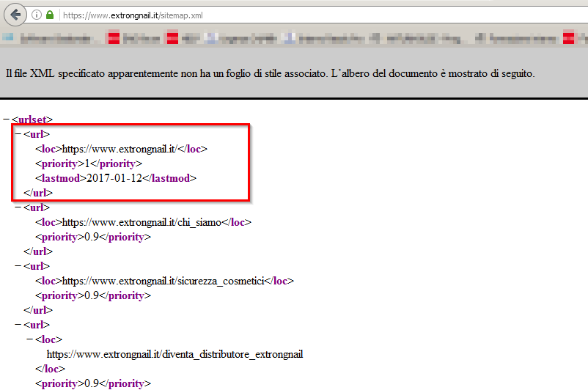Click the loc line ending in sicurezza_cosmetici
Image resolution: width=588 pixels, height=390 pixels.
[164, 281]
